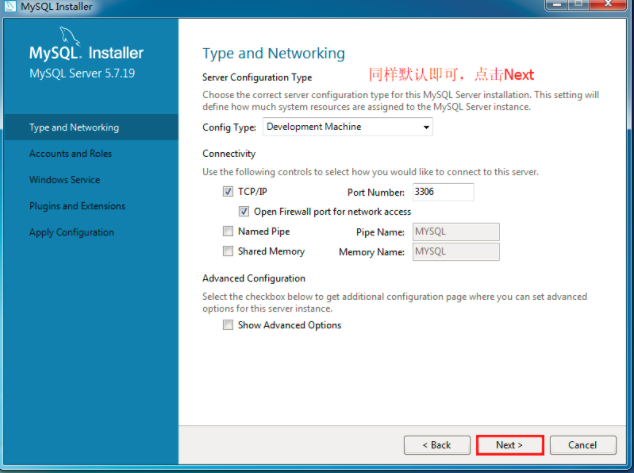Click the MySQL Installer title bar icon
634x473 pixels.
click(10, 6)
